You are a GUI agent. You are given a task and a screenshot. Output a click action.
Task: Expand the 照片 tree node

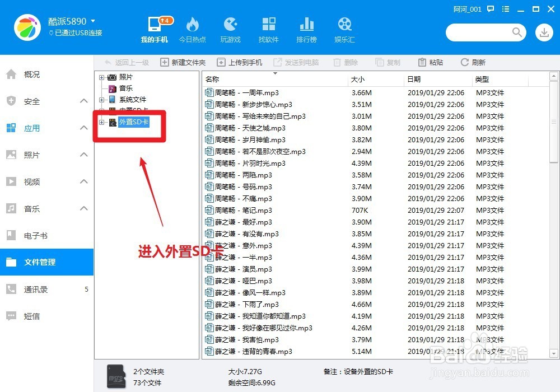[x=102, y=76]
